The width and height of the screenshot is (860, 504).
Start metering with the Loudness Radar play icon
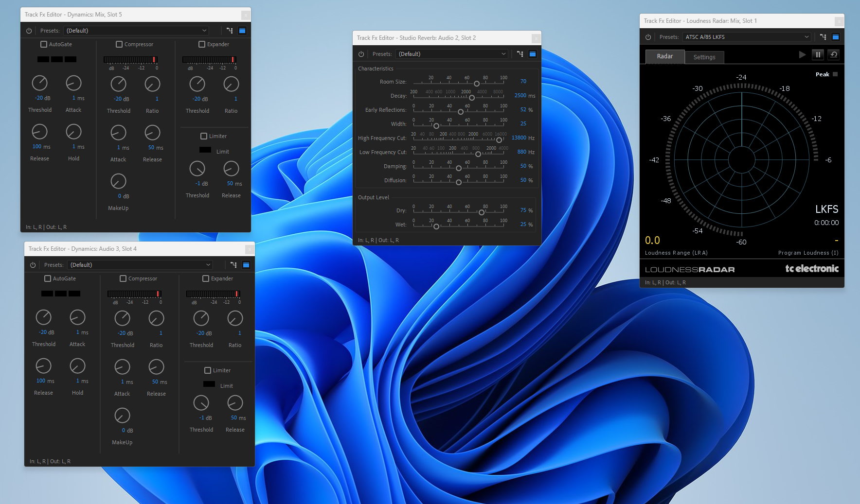(802, 54)
